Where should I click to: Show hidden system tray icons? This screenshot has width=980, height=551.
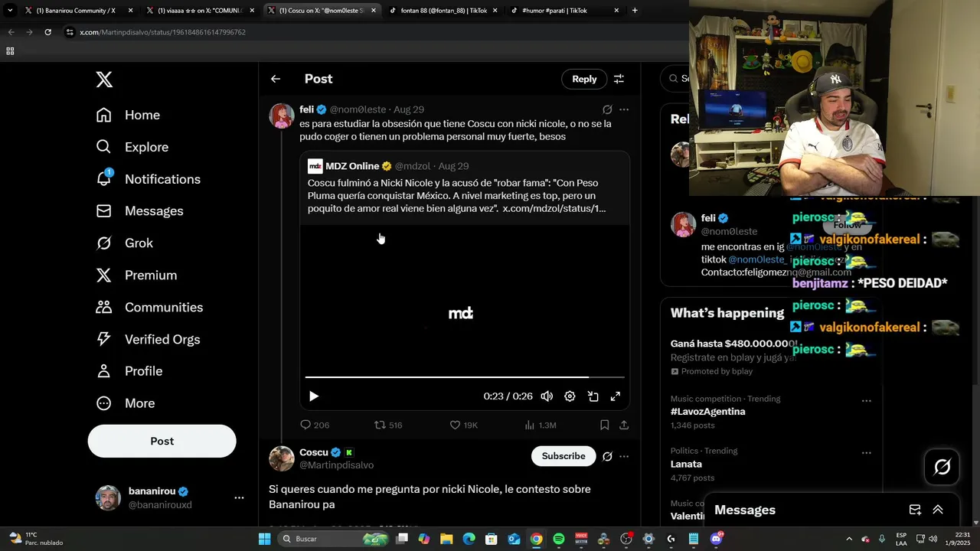pos(849,539)
